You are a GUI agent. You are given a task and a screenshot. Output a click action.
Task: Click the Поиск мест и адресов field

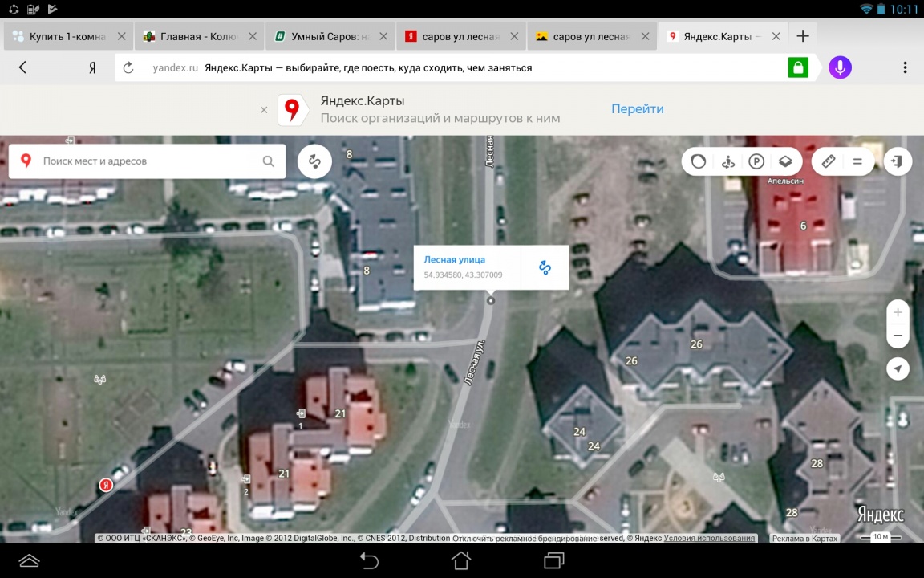pyautogui.click(x=148, y=161)
